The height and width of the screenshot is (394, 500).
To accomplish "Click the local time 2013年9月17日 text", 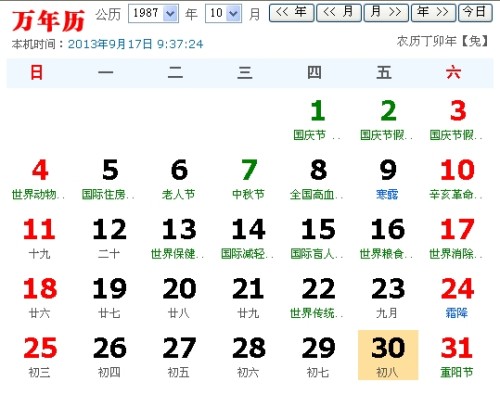I will point(135,44).
